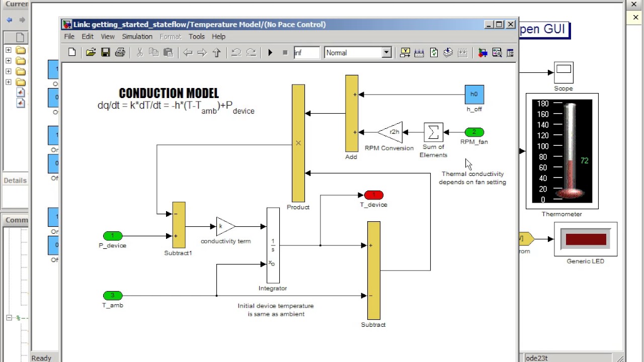Screen dimensions: 644x362
Task: Expand the second folder in background tree
Action: [x=8, y=61]
